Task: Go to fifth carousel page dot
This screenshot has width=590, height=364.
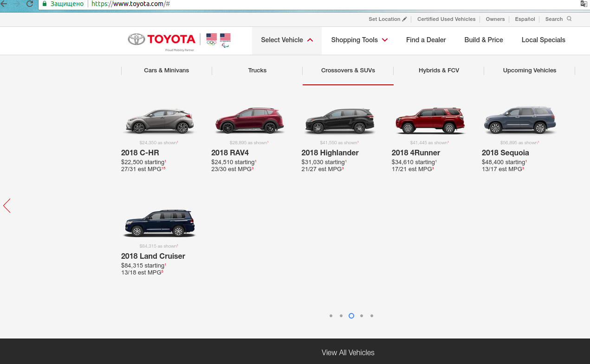Action: [x=372, y=316]
